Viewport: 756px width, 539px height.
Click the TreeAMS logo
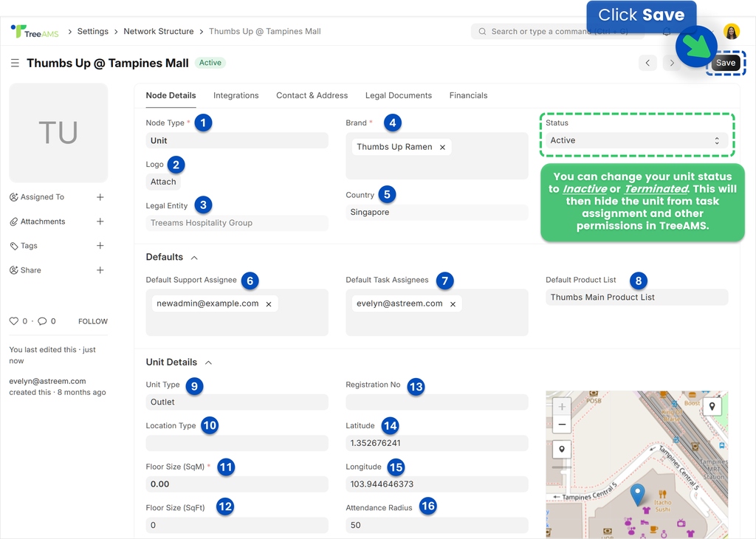tap(35, 31)
